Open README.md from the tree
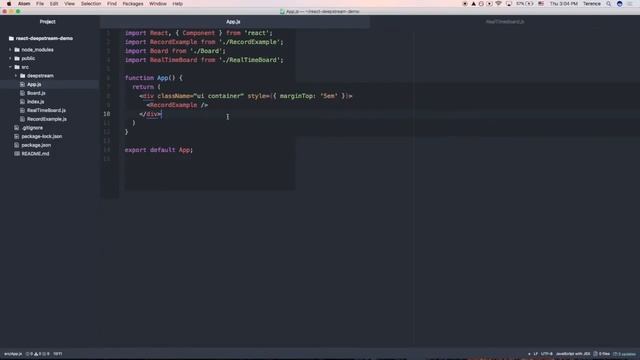This screenshot has height=360, width=640. (35, 154)
